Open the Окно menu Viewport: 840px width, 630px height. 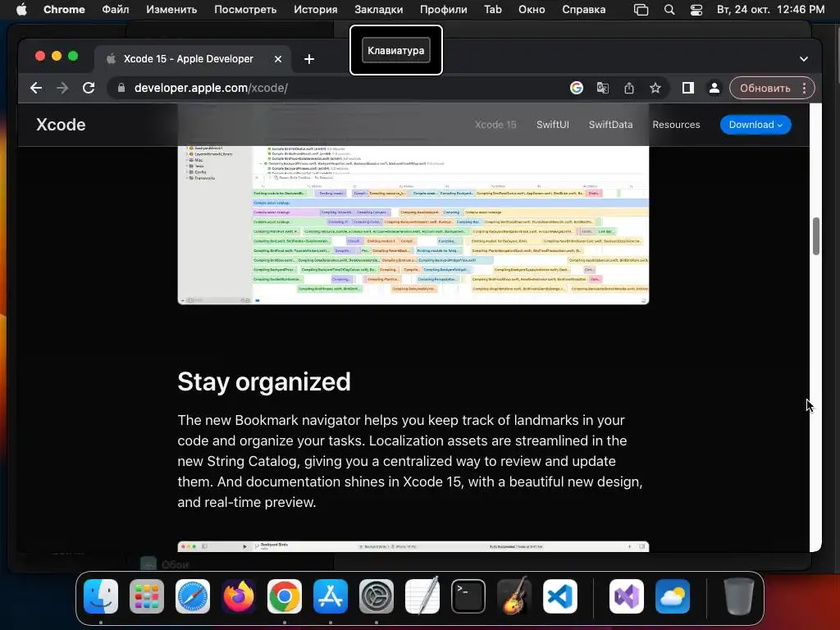(532, 10)
